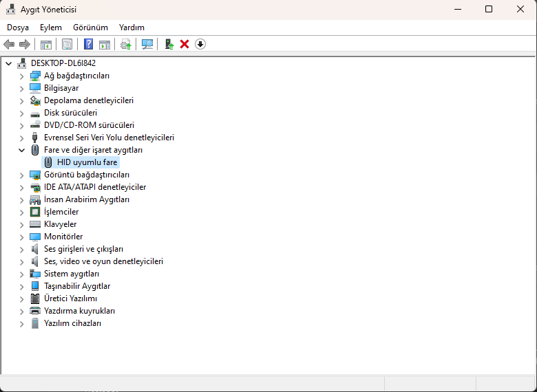The height and width of the screenshot is (392, 537).
Task: Minimize the Aygıt Yöneticisi window
Action: (458, 9)
